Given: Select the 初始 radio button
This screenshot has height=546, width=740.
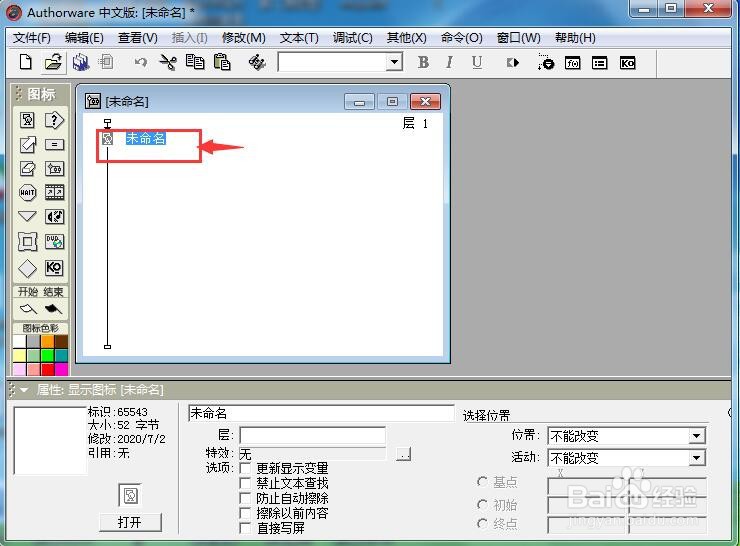Looking at the screenshot, I should 482,504.
